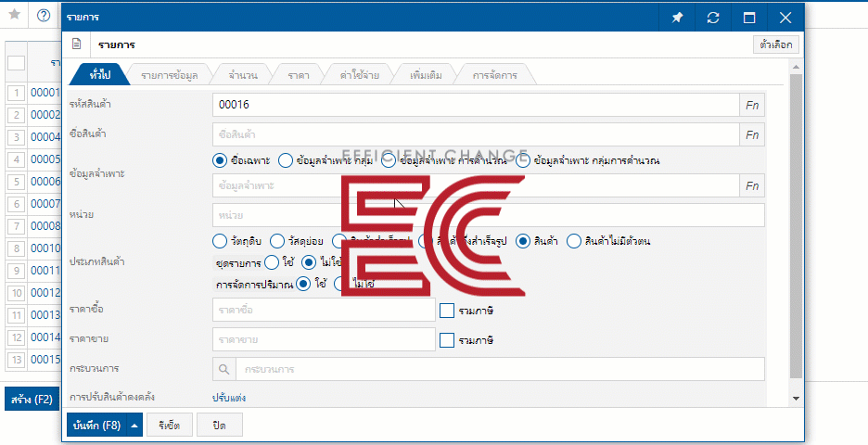Focus the รหัสสินค้า field showing 00016
Viewport: 868px width, 445px height.
point(476,105)
